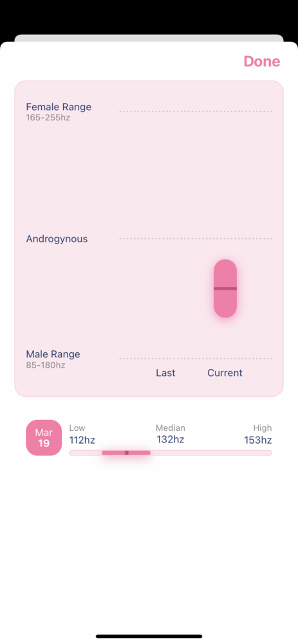Click the 85-180hz subtitle text
The image size is (298, 644).
pos(46,365)
